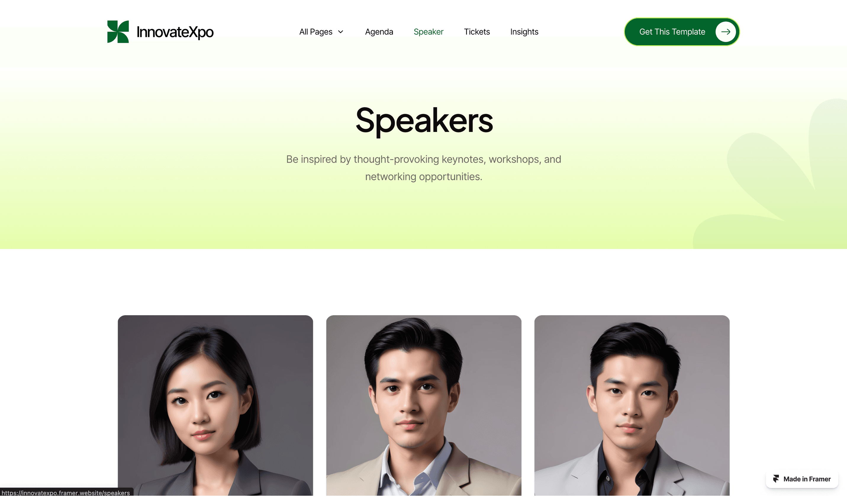Image resolution: width=847 pixels, height=504 pixels.
Task: Click the networking opportunities text line
Action: click(424, 177)
